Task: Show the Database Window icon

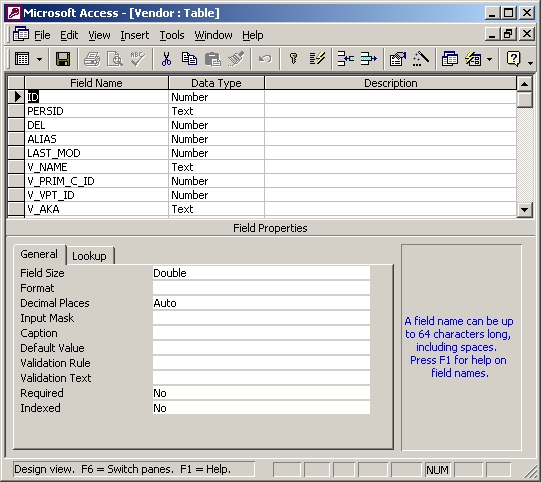Action: click(450, 59)
